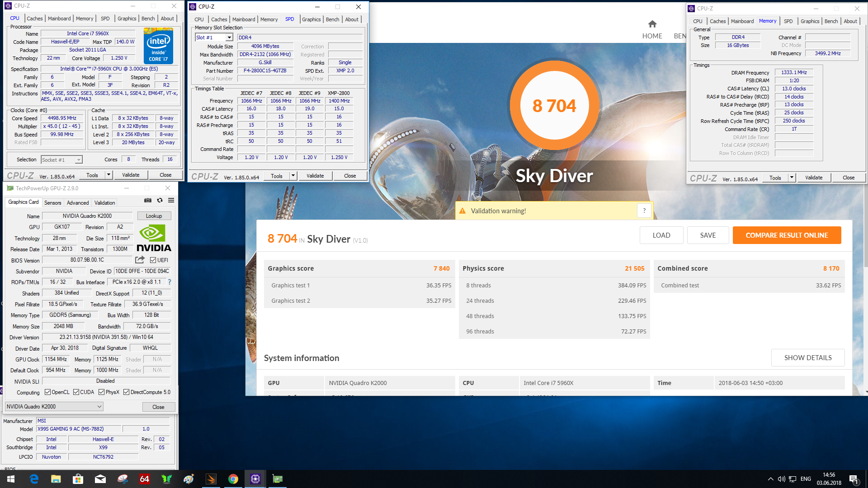Switch to Google Chrome on the taskbar
868x488 pixels.
233,479
